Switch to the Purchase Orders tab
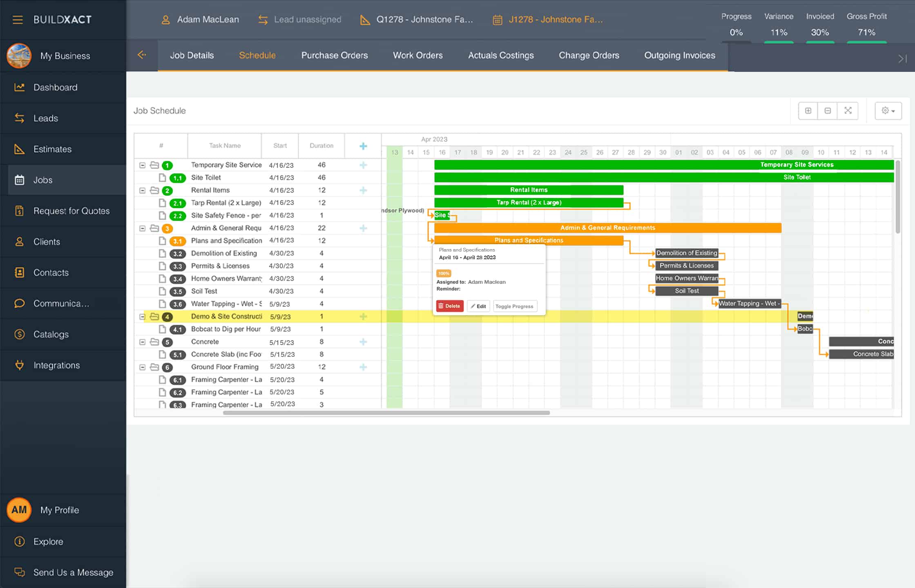 (334, 56)
